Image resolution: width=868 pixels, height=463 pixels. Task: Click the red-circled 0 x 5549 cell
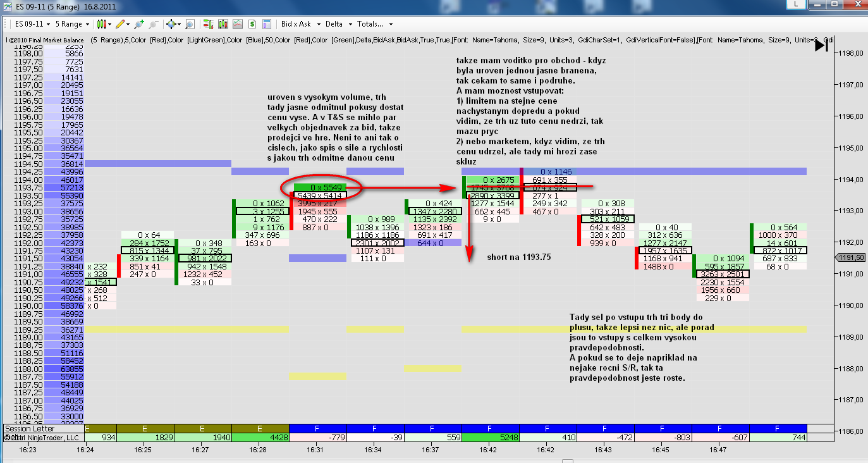[320, 188]
